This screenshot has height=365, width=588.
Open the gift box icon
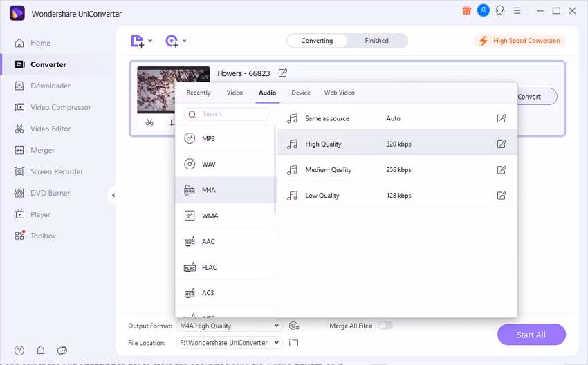click(x=466, y=10)
